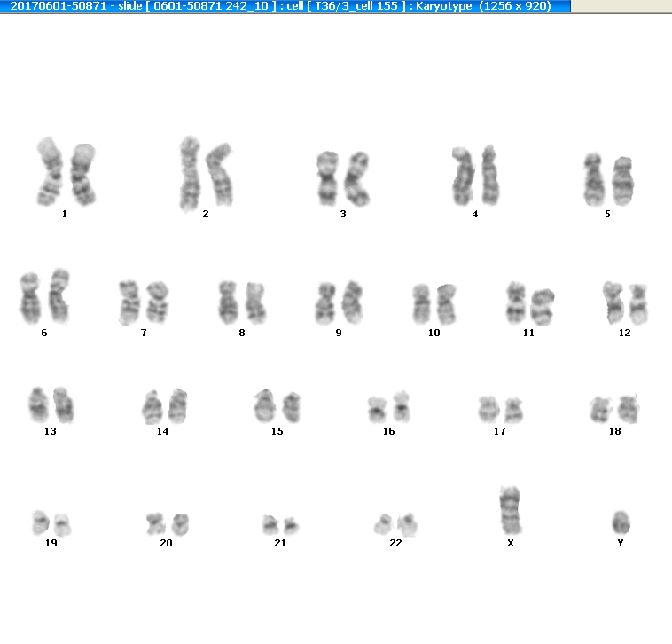The height and width of the screenshot is (644, 672).
Task: Click the label '1' under first pair
Action: pos(65,214)
